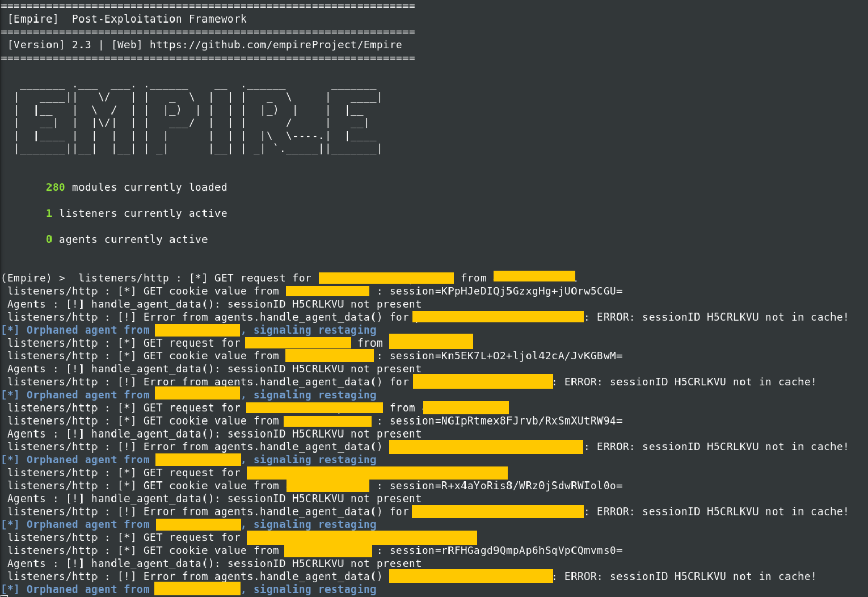Viewport: 868px width, 597px height.
Task: Select the '0 agents currently active' line
Action: click(x=127, y=239)
